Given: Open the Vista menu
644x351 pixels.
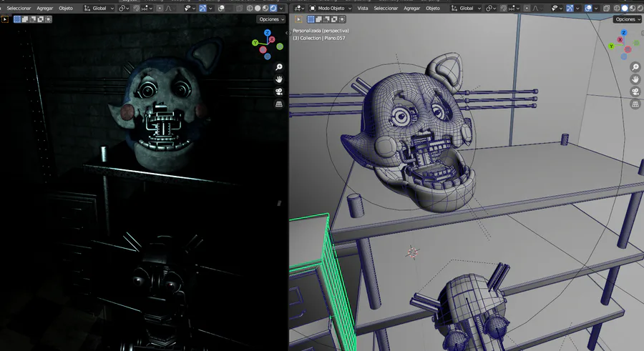Looking at the screenshot, I should point(363,8).
